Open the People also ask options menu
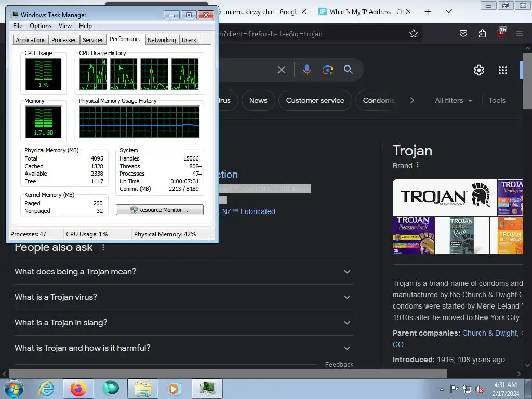Image resolution: width=532 pixels, height=399 pixels. pos(103,248)
